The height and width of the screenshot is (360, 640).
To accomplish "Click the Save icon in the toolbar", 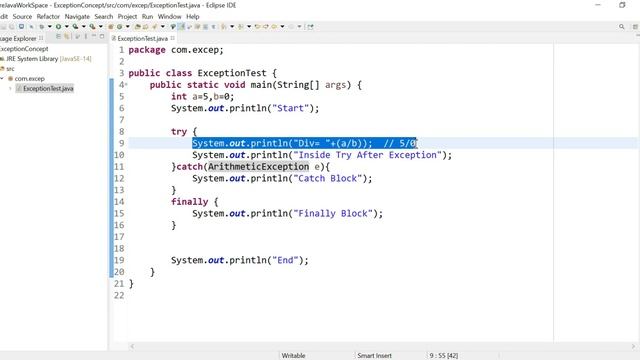I will click(x=3, y=27).
